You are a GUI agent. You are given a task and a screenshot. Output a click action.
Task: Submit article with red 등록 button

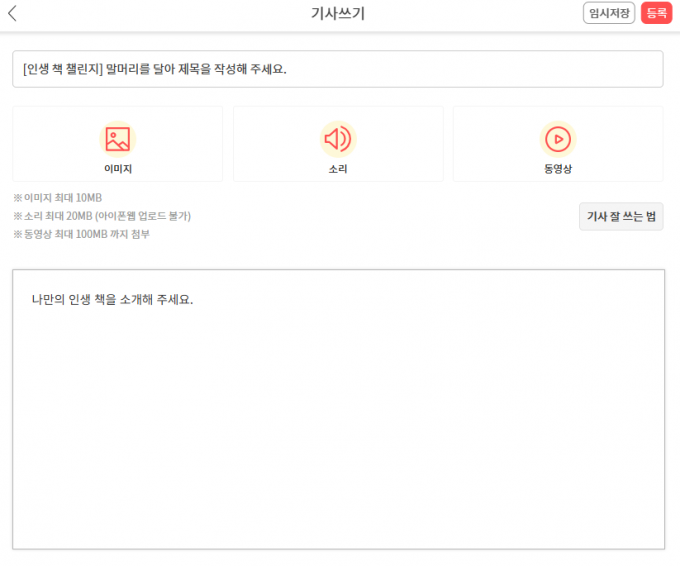[657, 13]
